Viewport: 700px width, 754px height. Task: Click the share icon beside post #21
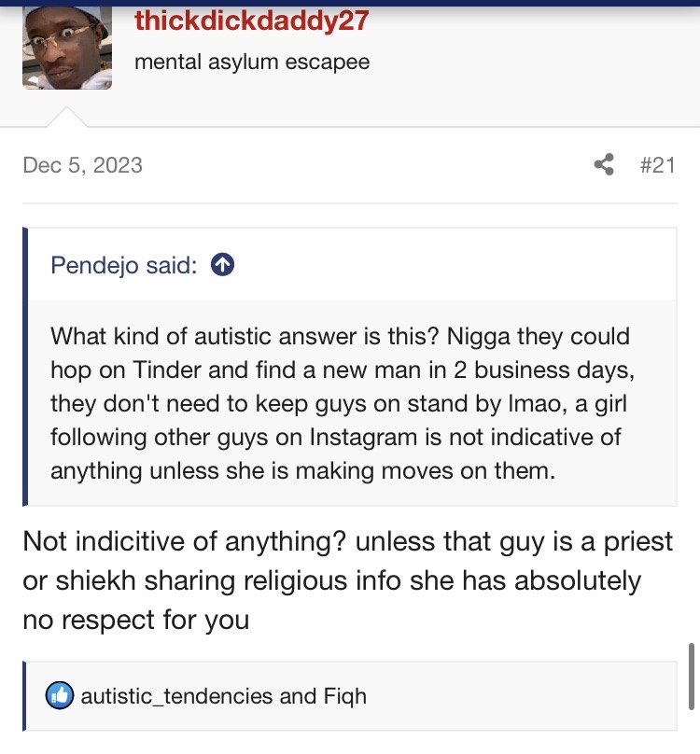605,165
